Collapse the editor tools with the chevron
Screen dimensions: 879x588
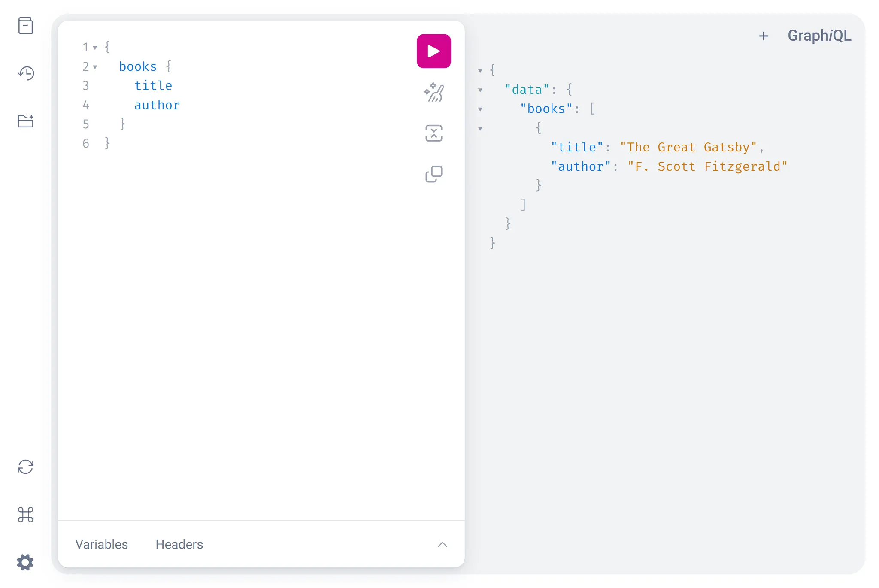[443, 544]
